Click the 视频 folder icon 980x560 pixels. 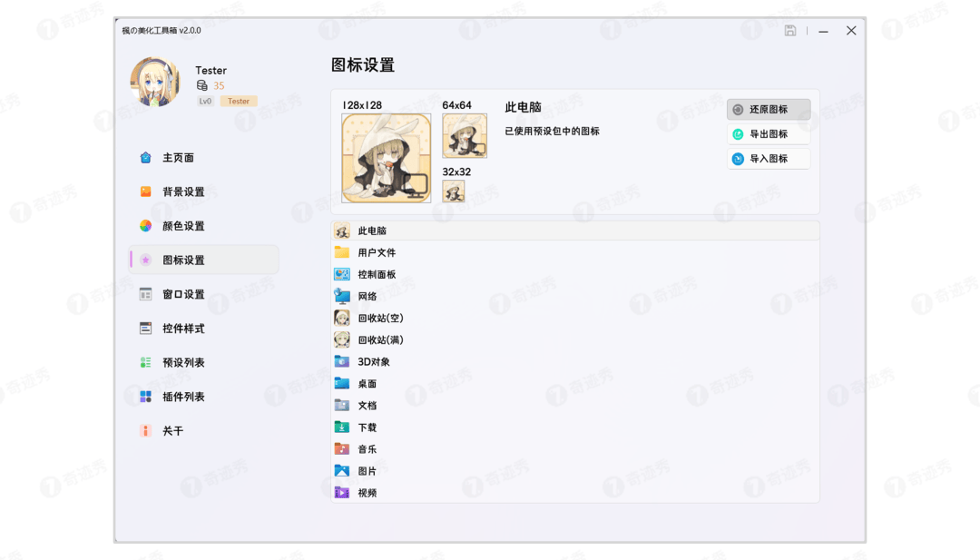pyautogui.click(x=342, y=493)
